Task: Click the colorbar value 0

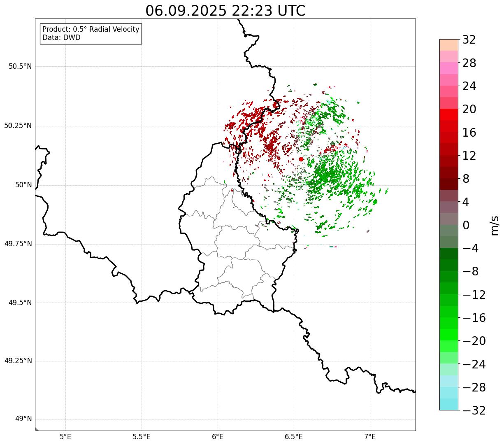Action: click(466, 225)
